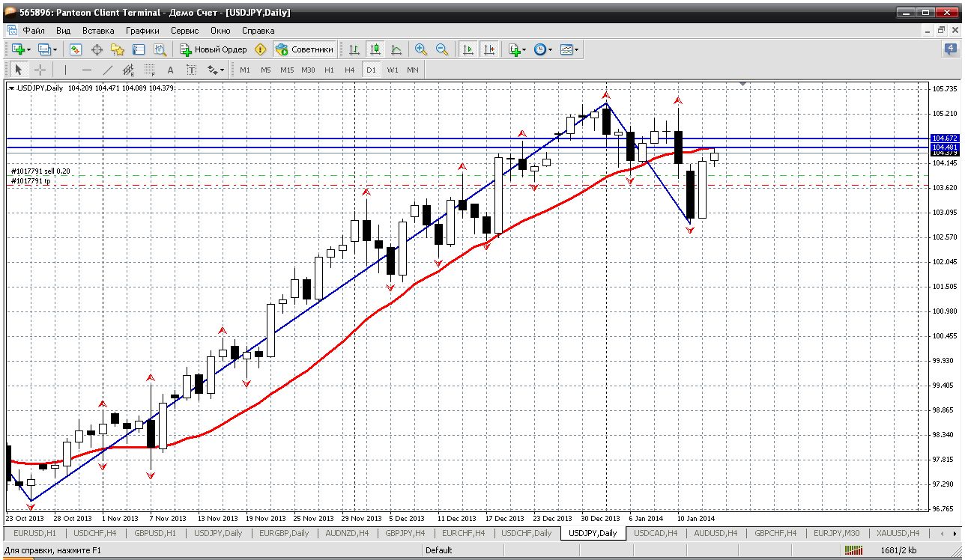Viewport: 965px width, 560px height.
Task: Open the Окно menu
Action: pos(220,31)
